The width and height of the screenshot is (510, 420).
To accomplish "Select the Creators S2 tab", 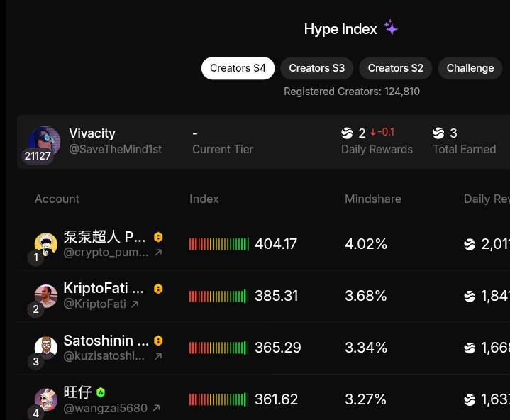I will pyautogui.click(x=396, y=68).
